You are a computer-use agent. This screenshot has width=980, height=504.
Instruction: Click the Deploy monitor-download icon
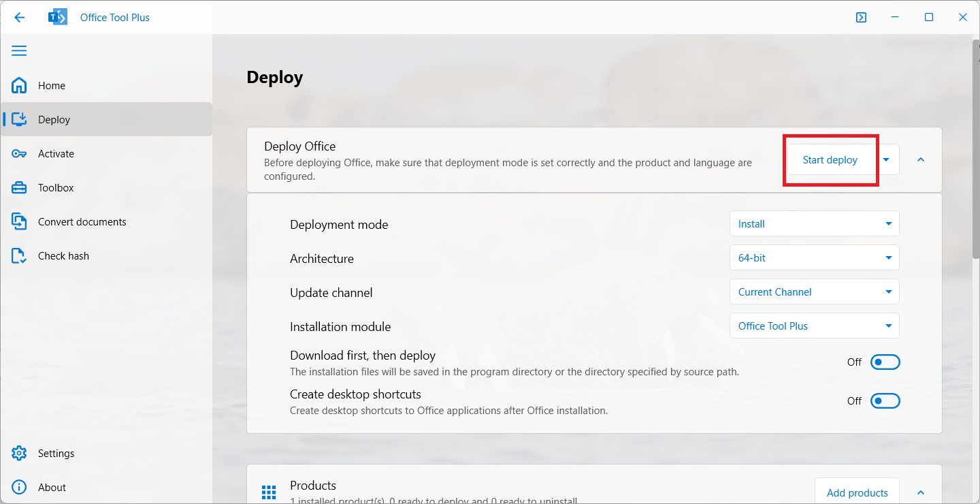click(x=19, y=120)
